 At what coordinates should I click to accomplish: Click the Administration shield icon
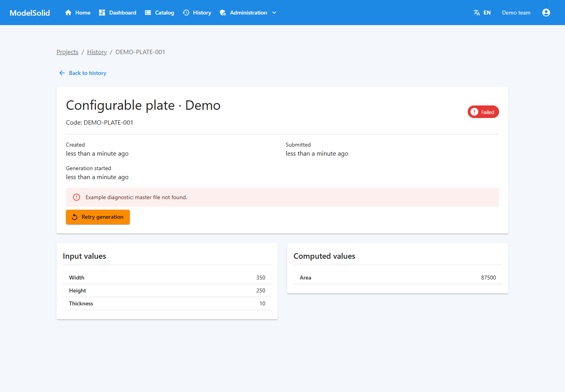pyautogui.click(x=223, y=13)
